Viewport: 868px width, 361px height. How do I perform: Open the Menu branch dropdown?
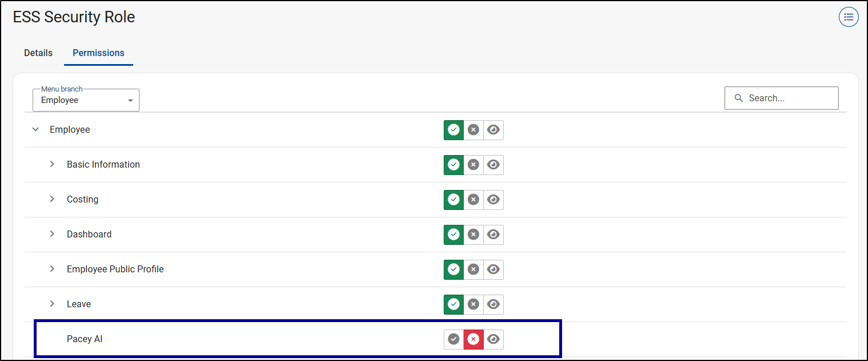pyautogui.click(x=86, y=100)
